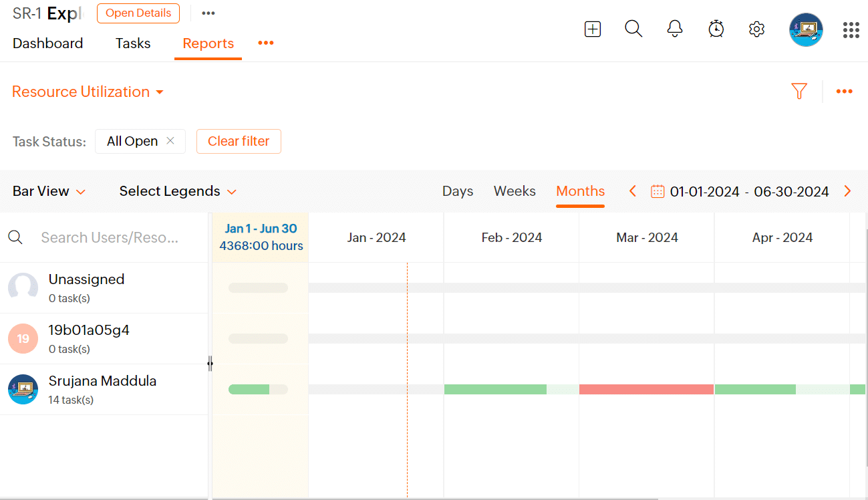Click the Jan - 2024 column header
The height and width of the screenshot is (500, 868).
pos(376,237)
